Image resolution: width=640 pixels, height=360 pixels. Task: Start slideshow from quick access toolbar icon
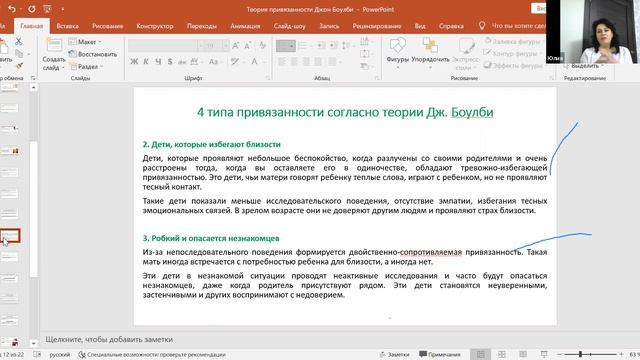pos(47,9)
